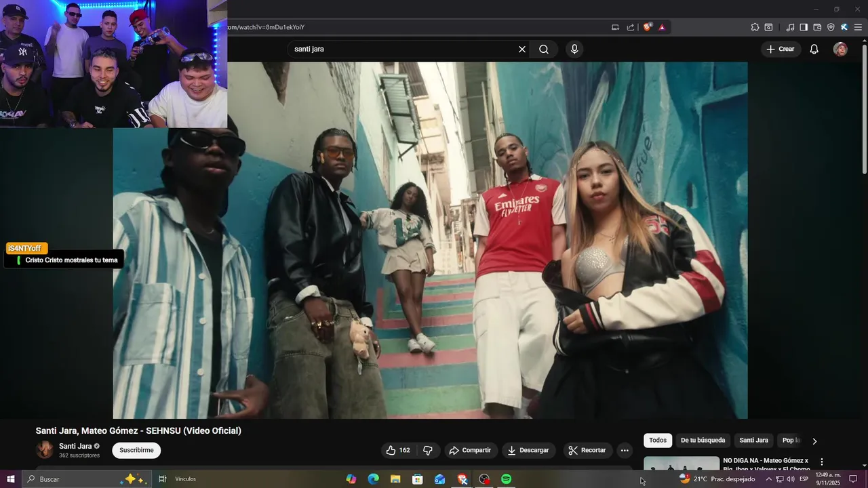Image resolution: width=868 pixels, height=488 pixels.
Task: Open the Windows Start button
Action: click(x=10, y=479)
